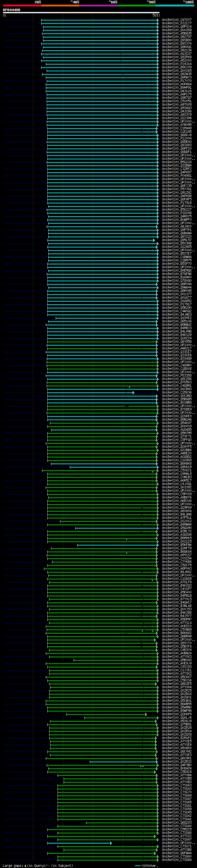Select the BP044480 query label
The image size is (197, 868).
[11, 10]
